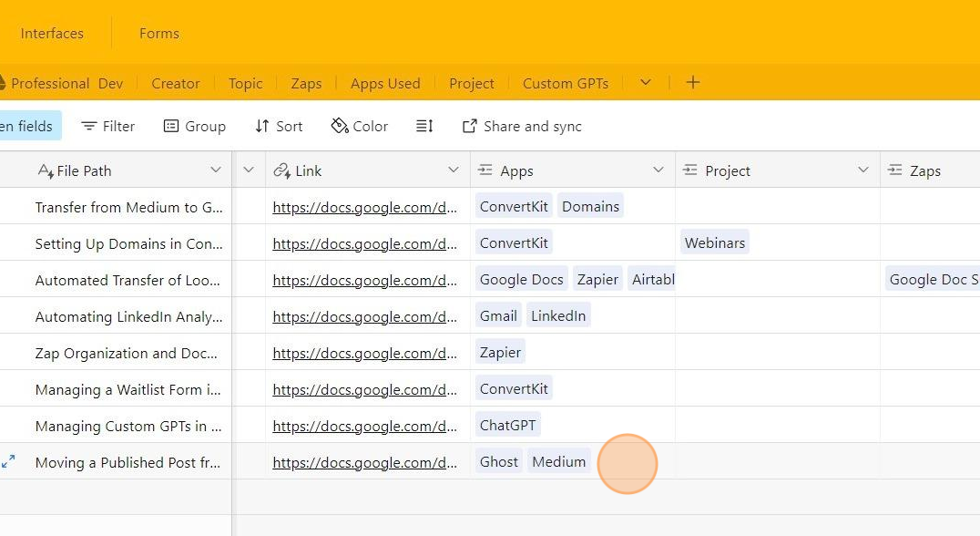The image size is (980, 536).
Task: Click ConvertKit tag in Transfer from Medium row
Action: [x=514, y=206]
